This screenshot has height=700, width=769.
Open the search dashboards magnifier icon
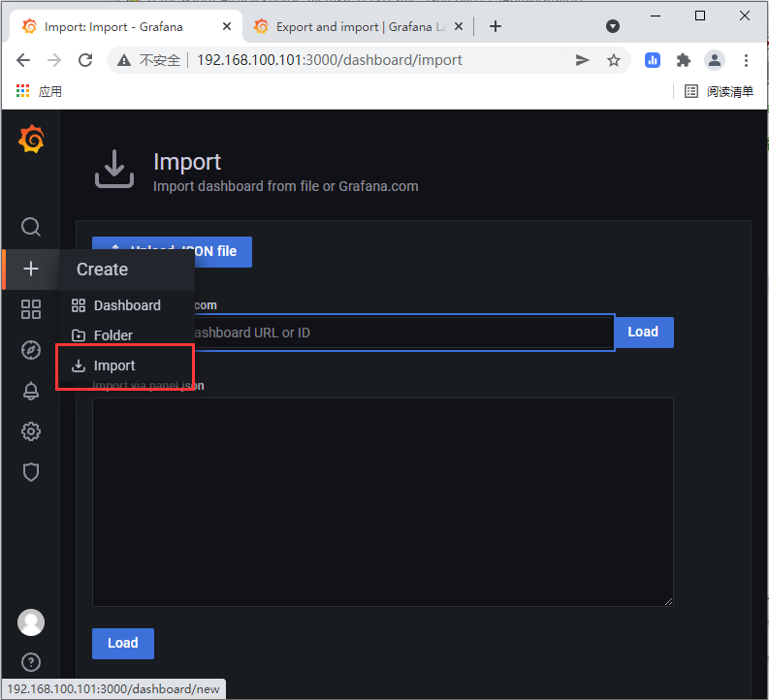click(x=31, y=227)
